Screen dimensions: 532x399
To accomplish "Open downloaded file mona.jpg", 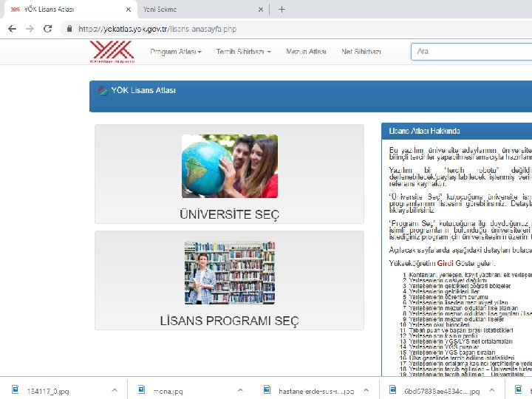I will point(168,391).
